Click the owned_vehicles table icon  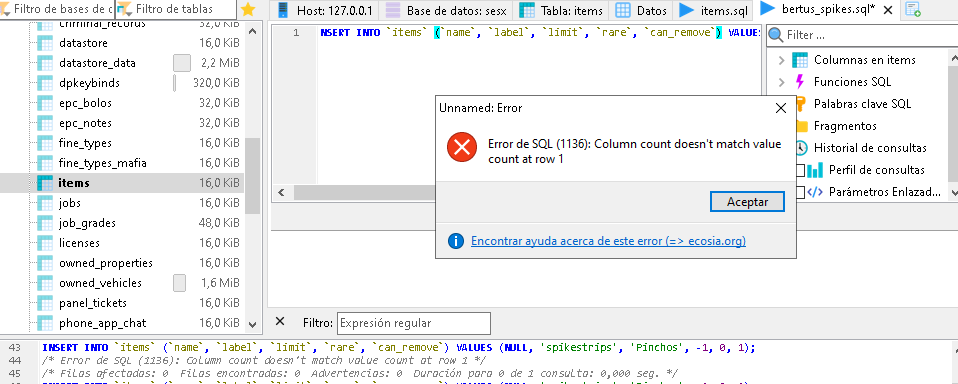click(45, 283)
